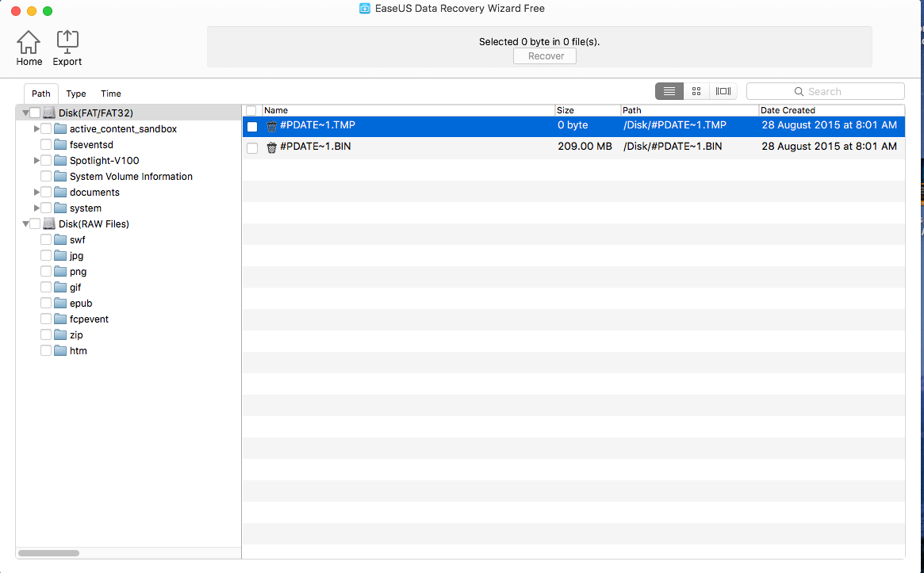
Task: Click the gif folder icon
Action: [60, 288]
